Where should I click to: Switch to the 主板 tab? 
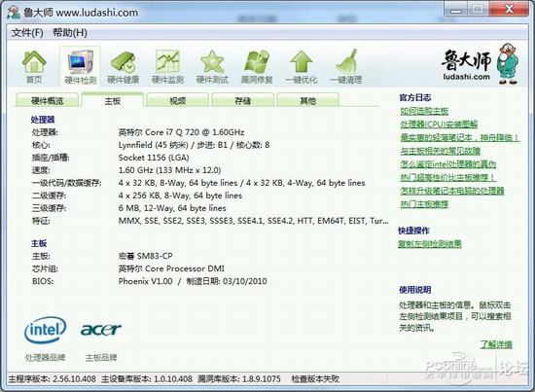(x=112, y=100)
